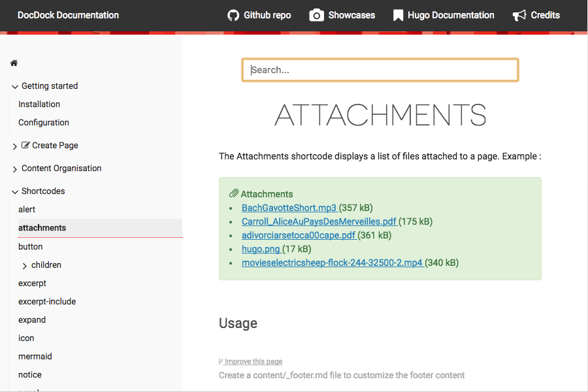Click the Improve this page link

click(253, 361)
